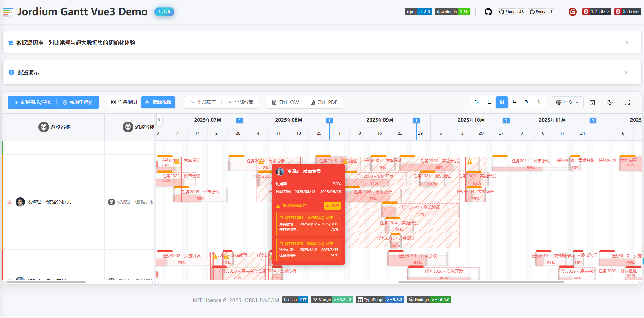
Task: Click warning triangle beside 资源2 - 数据分析师
Action: pos(10,202)
